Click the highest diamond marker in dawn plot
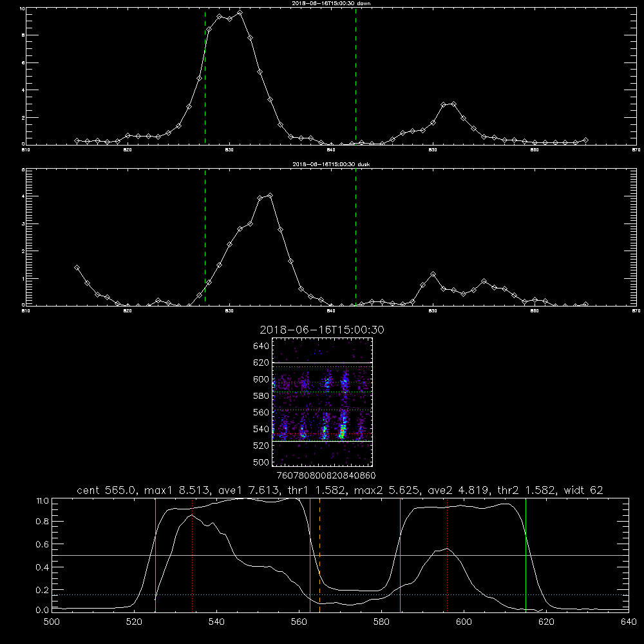Screen dimensions: 644x644 coord(240,13)
